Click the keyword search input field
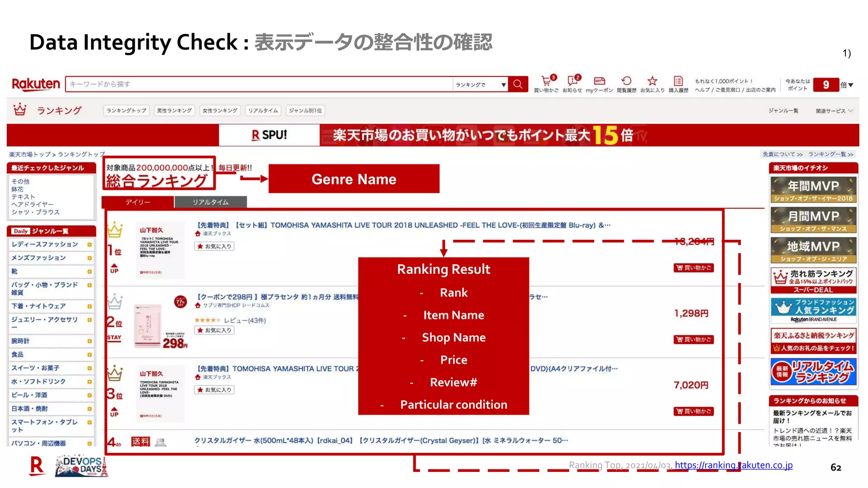 (x=259, y=84)
